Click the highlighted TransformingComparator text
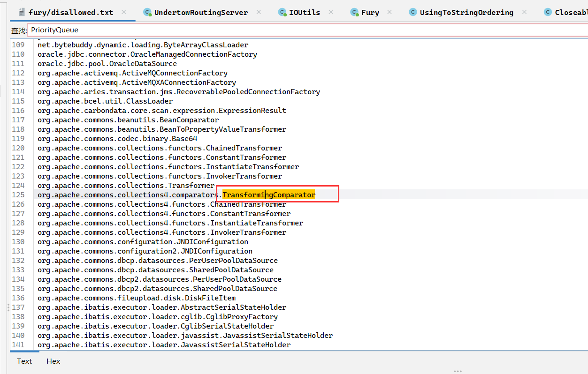The width and height of the screenshot is (588, 374). (268, 195)
